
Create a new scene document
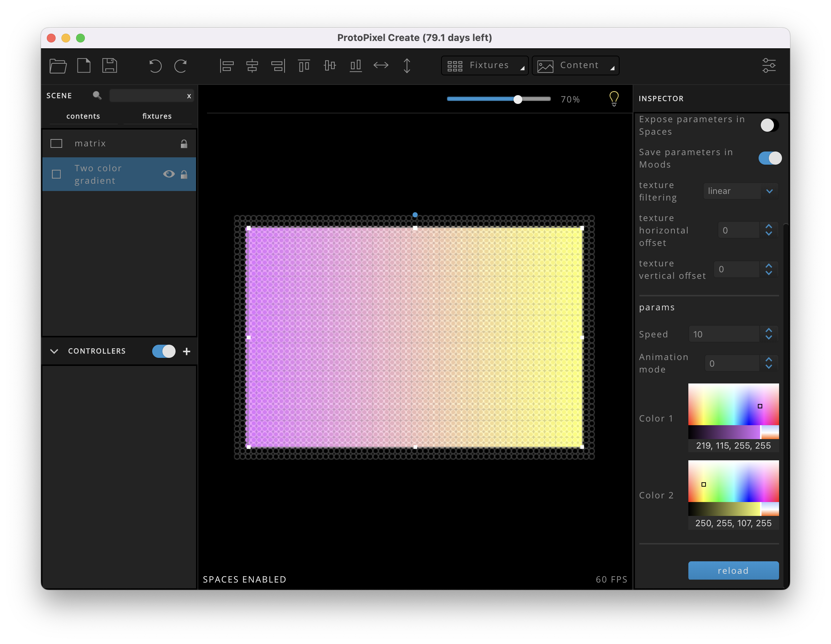pyautogui.click(x=84, y=65)
